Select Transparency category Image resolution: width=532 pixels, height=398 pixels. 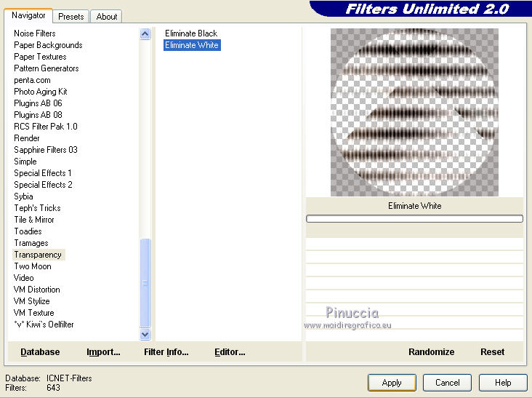coord(38,255)
